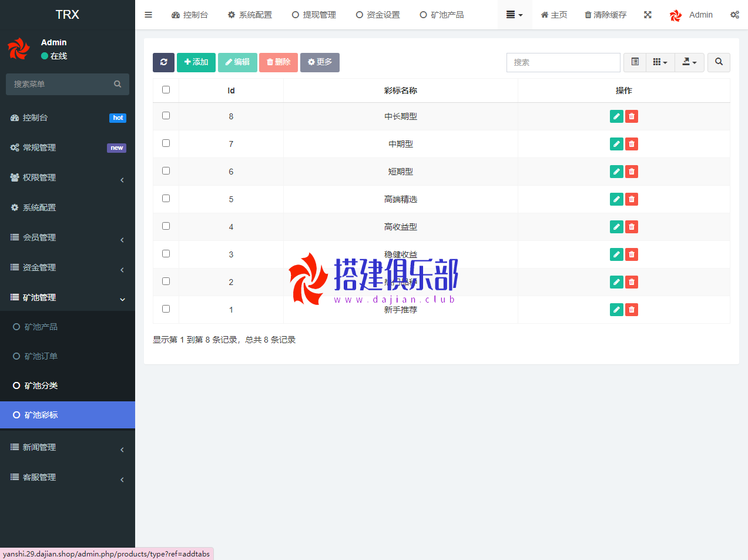Click the green edit icon for row 8

(616, 116)
